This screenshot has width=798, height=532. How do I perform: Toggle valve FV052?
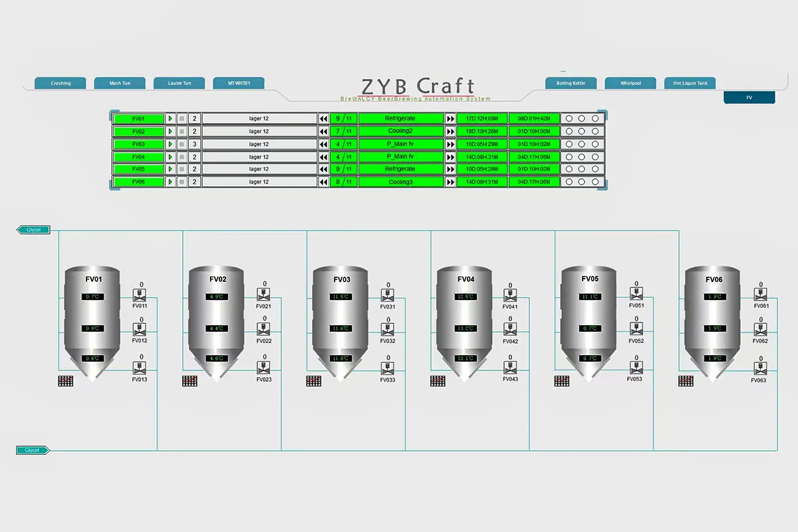click(x=636, y=329)
